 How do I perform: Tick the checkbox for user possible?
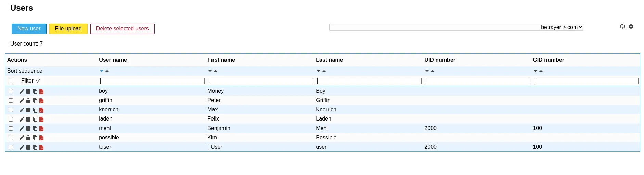pos(11,138)
